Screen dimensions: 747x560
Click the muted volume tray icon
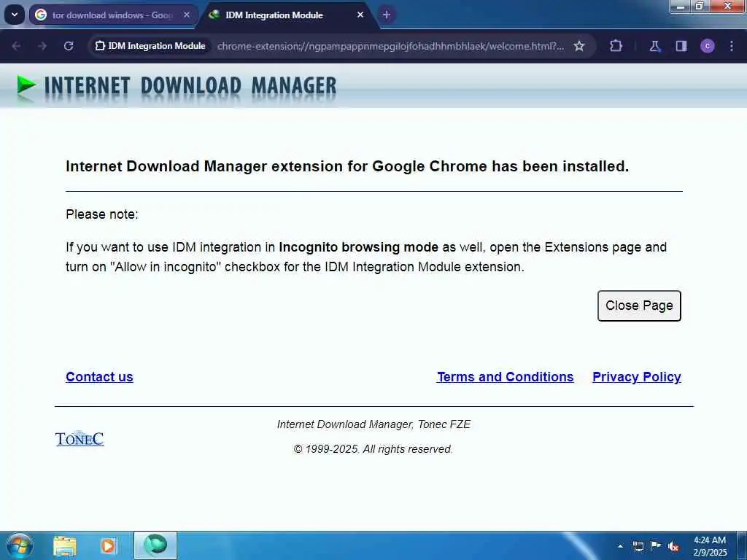coord(673,546)
